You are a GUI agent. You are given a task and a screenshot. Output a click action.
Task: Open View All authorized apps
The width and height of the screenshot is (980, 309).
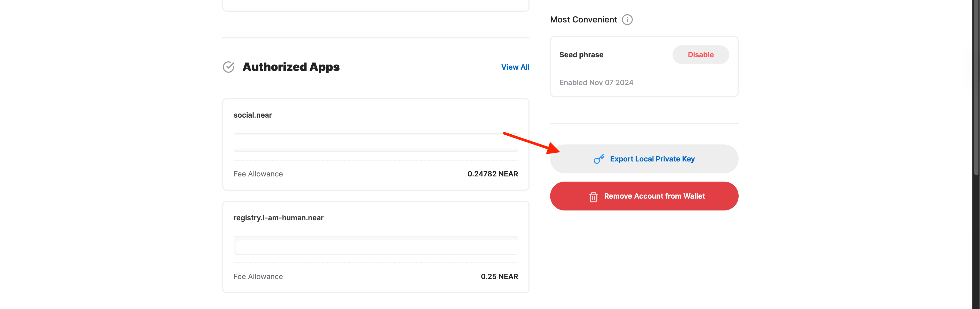pos(515,67)
